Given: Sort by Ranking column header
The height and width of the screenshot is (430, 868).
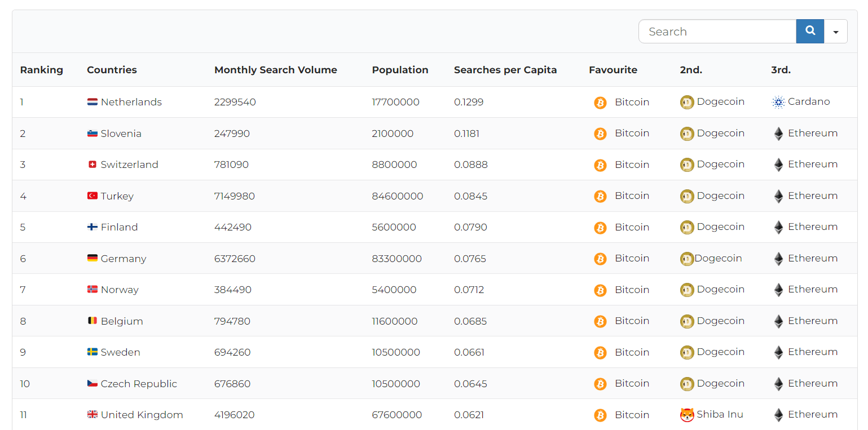Looking at the screenshot, I should 42,70.
